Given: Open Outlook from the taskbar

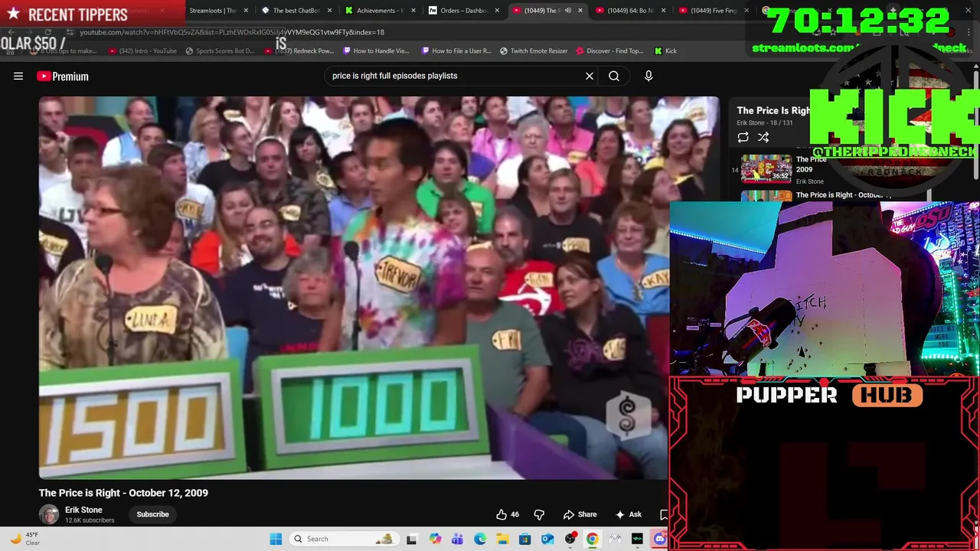Looking at the screenshot, I should [547, 539].
